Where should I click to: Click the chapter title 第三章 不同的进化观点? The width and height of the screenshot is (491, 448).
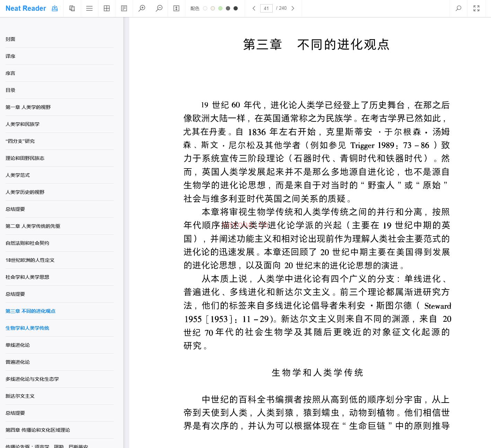point(316,44)
